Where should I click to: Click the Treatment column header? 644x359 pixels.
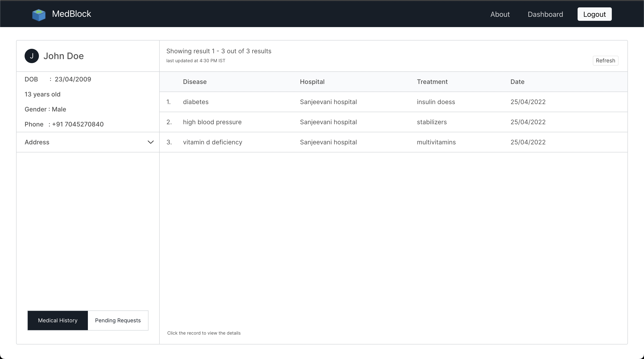pos(432,82)
